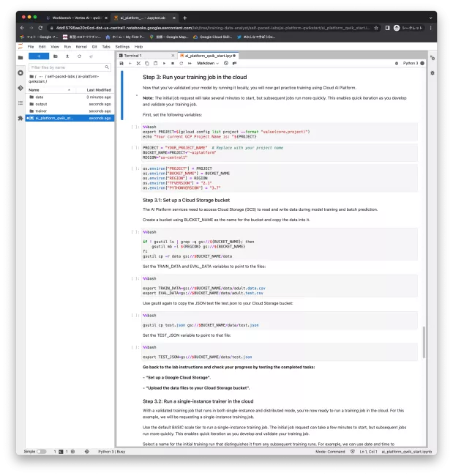Click Python 3 | Busy in status bar
This screenshot has height=476, width=453.
click(x=111, y=452)
